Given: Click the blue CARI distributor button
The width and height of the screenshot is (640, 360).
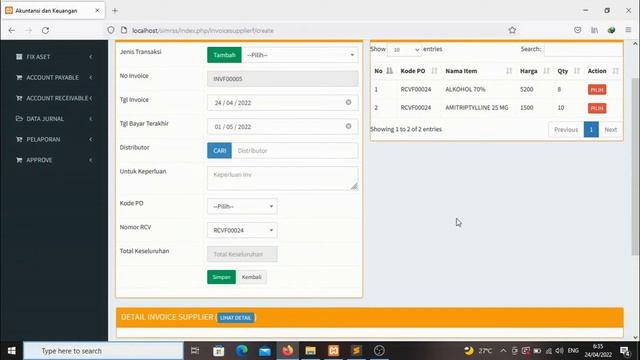Looking at the screenshot, I should point(219,151).
